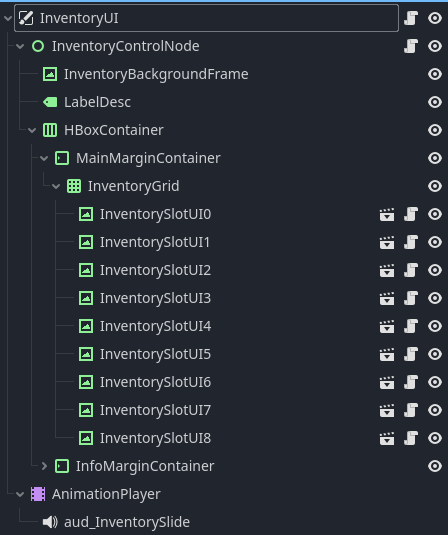This screenshot has width=448, height=535.
Task: Collapse the InventoryGrid node
Action: tap(56, 186)
